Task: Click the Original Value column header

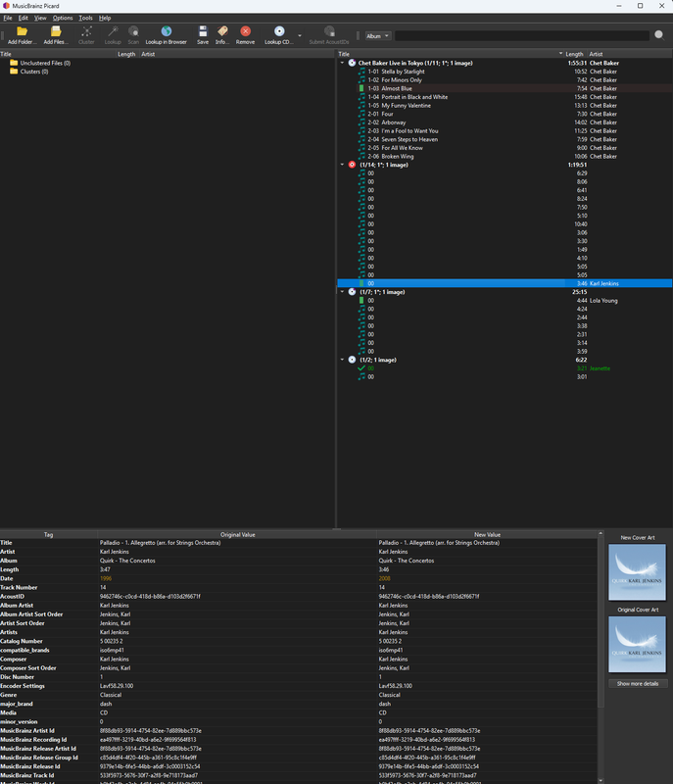Action: click(x=237, y=534)
